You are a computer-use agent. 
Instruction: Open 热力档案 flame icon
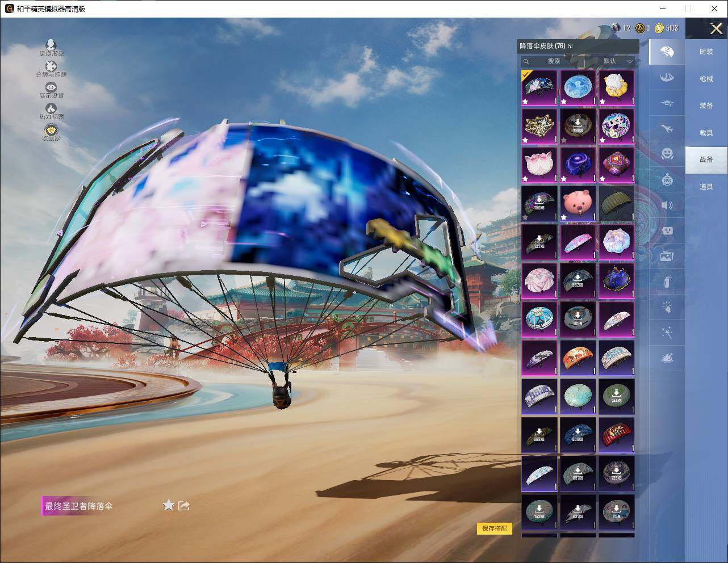pos(51,108)
